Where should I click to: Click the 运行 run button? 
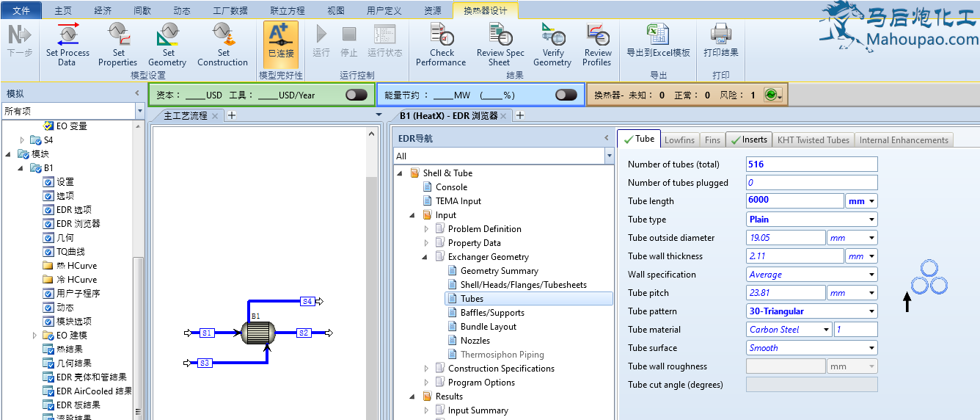(x=321, y=41)
